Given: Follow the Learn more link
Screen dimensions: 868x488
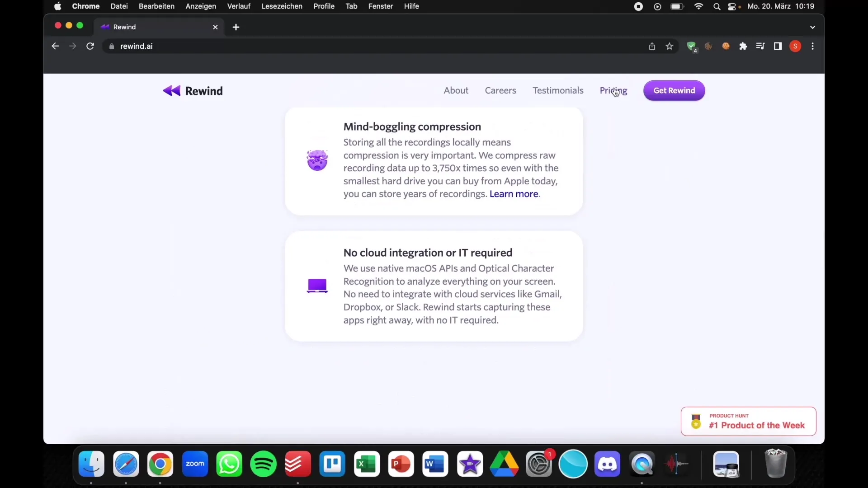Looking at the screenshot, I should pos(514,194).
